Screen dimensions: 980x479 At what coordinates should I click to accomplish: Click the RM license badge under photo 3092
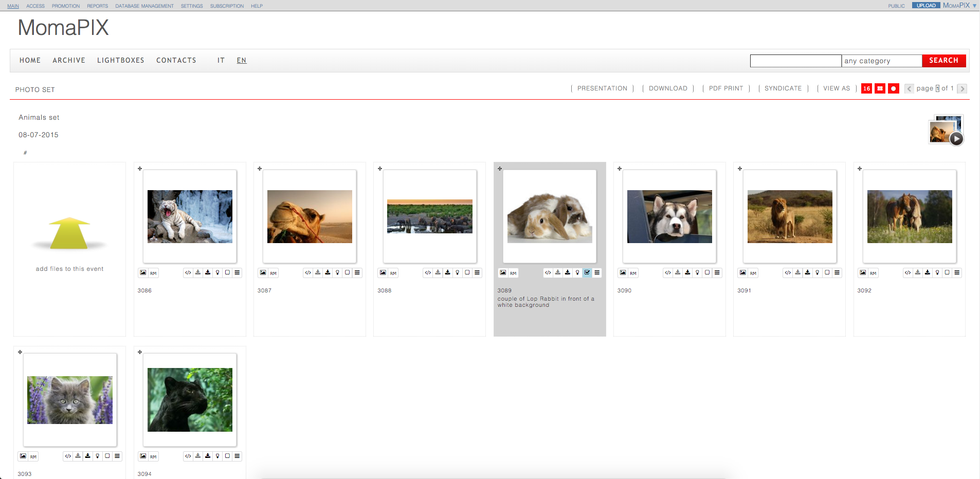coord(873,273)
